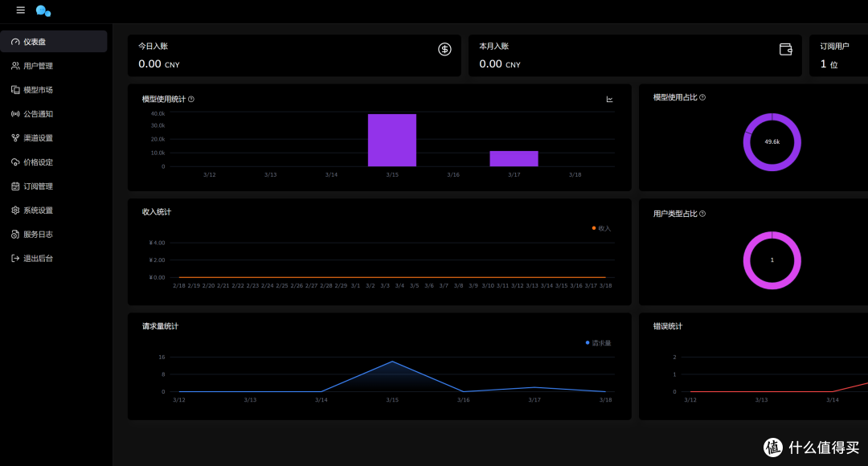Toggle the 收入 legend in 收入统计
The width and height of the screenshot is (868, 466).
pyautogui.click(x=601, y=228)
